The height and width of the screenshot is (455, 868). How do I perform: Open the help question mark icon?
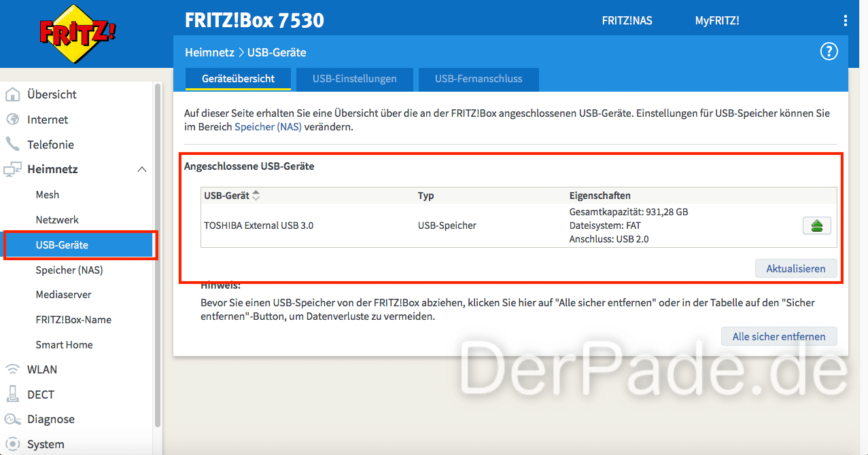(829, 52)
